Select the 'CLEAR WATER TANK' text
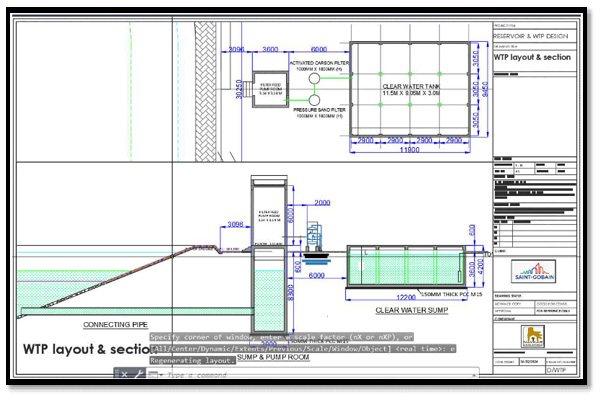The width and height of the screenshot is (600, 400). click(411, 87)
